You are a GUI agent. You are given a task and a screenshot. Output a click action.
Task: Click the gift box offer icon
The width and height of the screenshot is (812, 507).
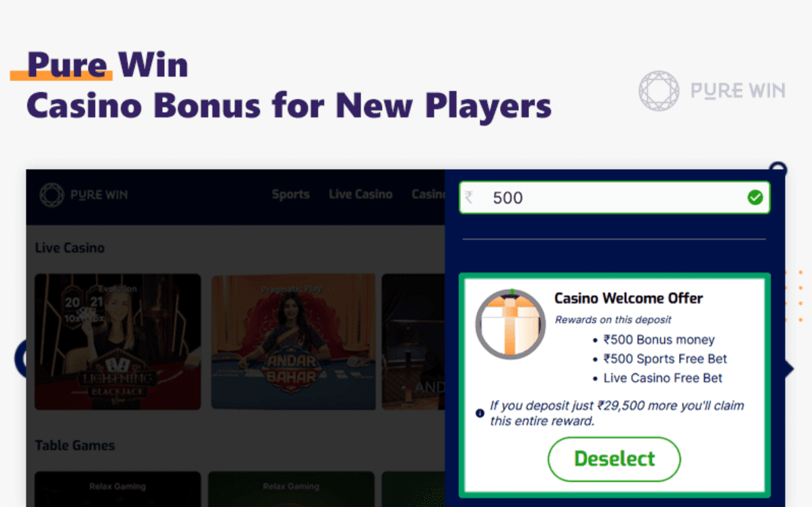coord(511,324)
